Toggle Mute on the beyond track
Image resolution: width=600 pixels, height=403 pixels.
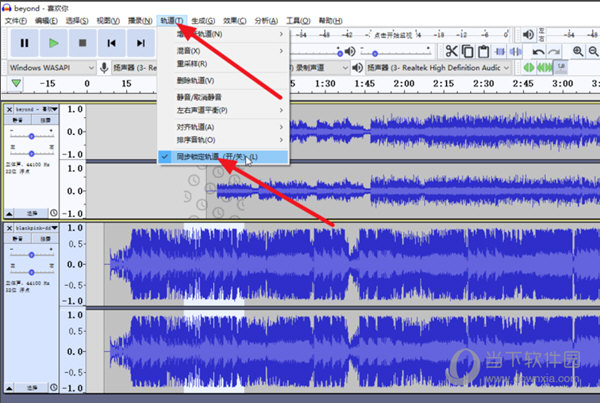(x=18, y=120)
